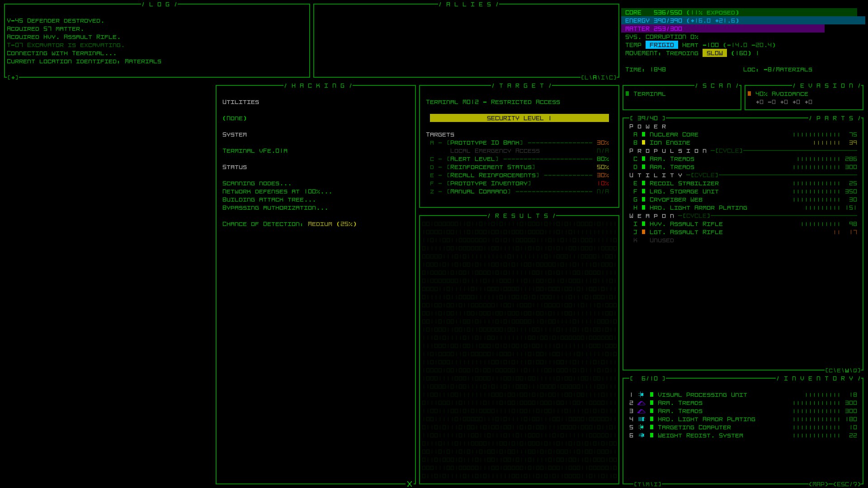Click the yellow Security Level 1 bar
Image resolution: width=868 pixels, height=488 pixels.
click(519, 118)
